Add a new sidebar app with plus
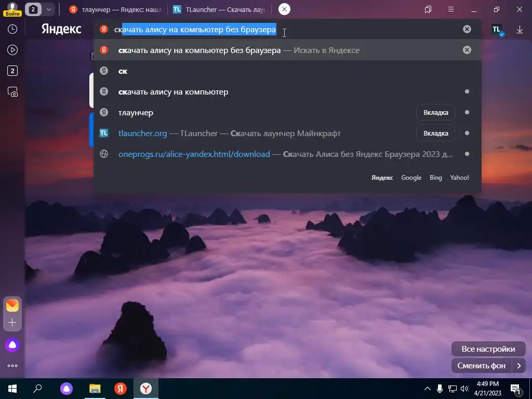The image size is (532, 399). tap(12, 323)
